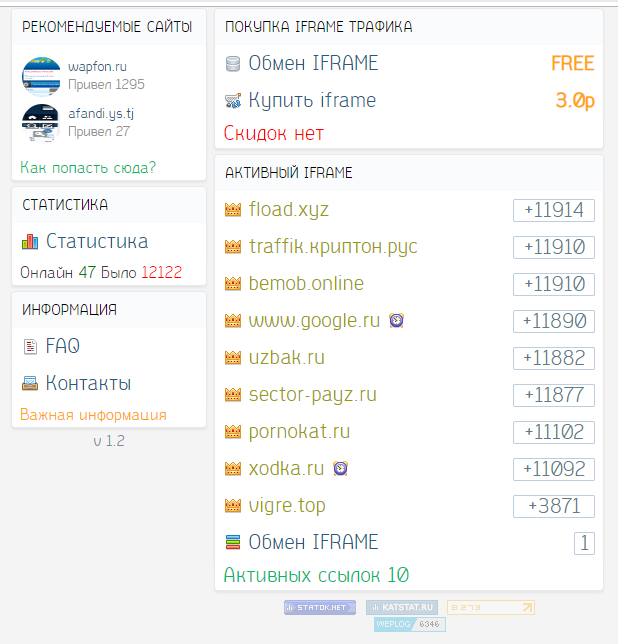618x644 pixels.
Task: Open the Как попасть сюда? link
Action: coord(88,167)
